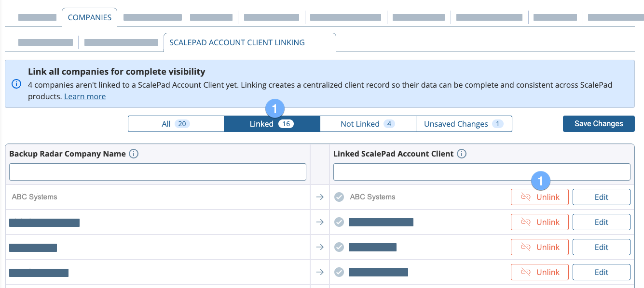
Task: Open the Companies tab
Action: coord(89,18)
